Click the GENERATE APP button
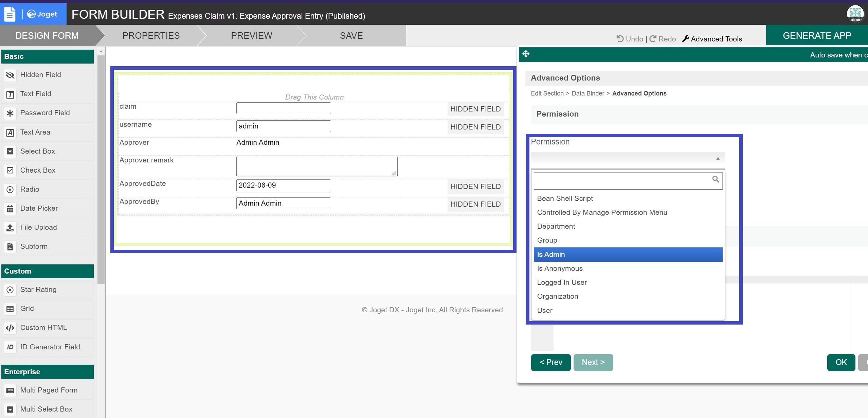868x418 pixels. [x=817, y=36]
